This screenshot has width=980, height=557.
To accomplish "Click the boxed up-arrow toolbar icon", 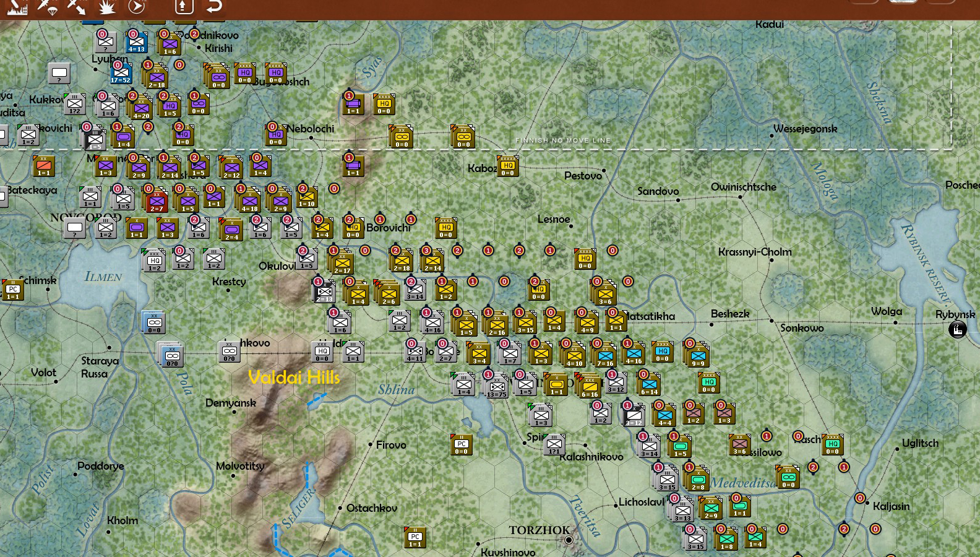I will coord(184,7).
